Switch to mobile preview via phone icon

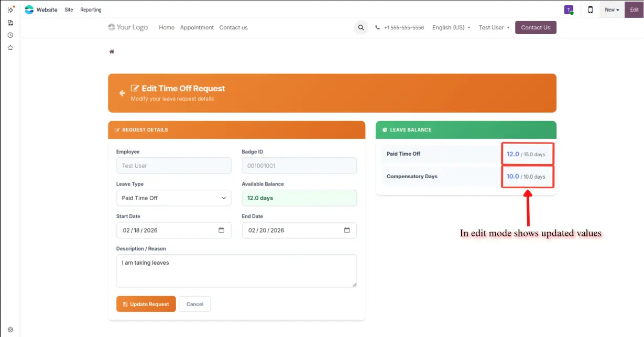pyautogui.click(x=590, y=9)
